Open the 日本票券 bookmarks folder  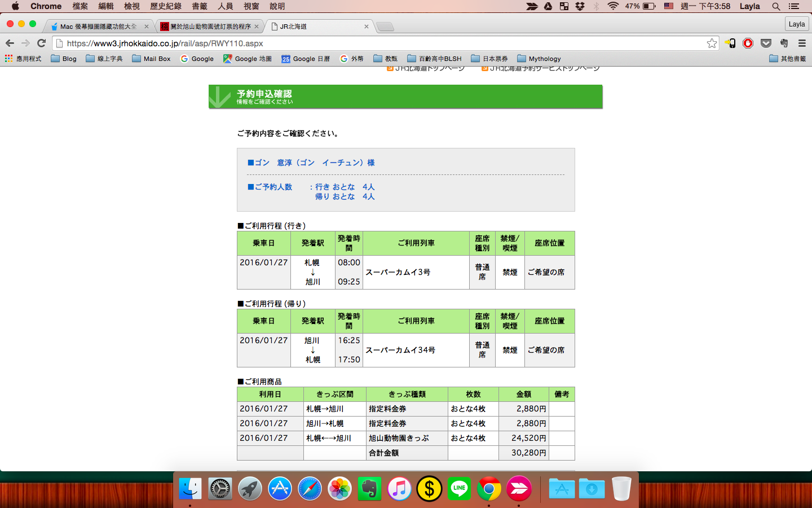point(489,59)
